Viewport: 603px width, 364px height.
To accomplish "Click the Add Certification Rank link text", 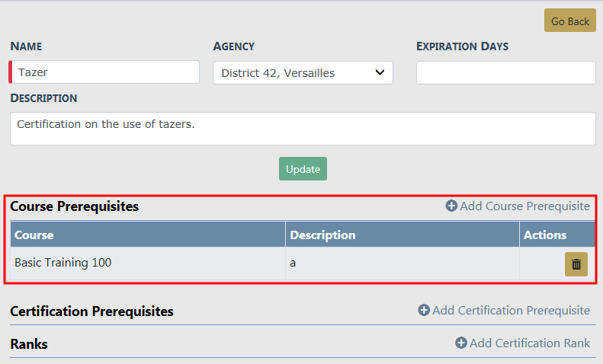I will click(529, 343).
